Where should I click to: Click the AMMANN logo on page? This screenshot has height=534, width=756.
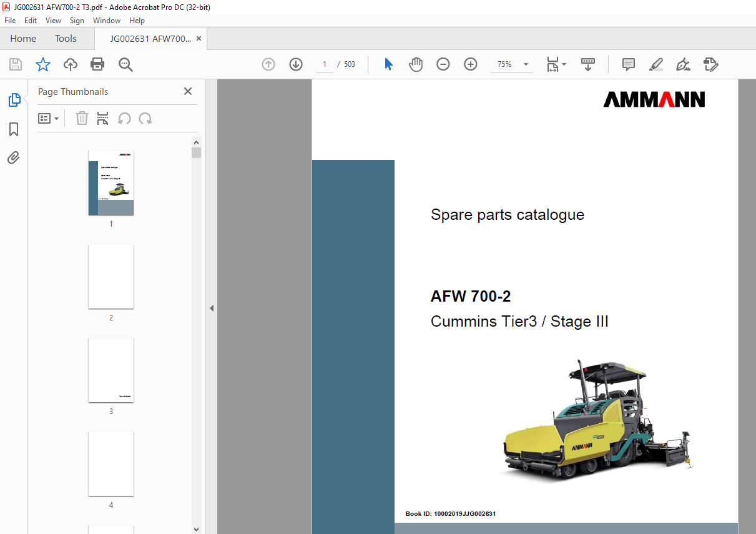click(654, 99)
